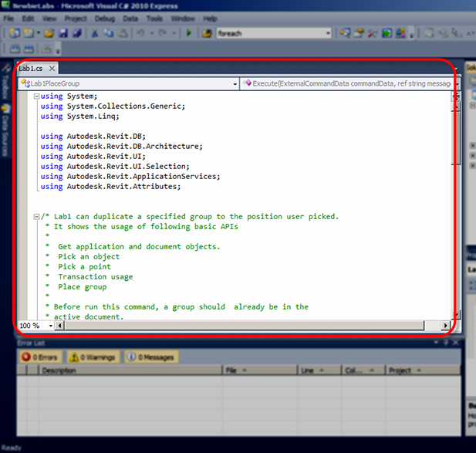Save the file with the floppy icon
476x453 pixels.
click(63, 32)
